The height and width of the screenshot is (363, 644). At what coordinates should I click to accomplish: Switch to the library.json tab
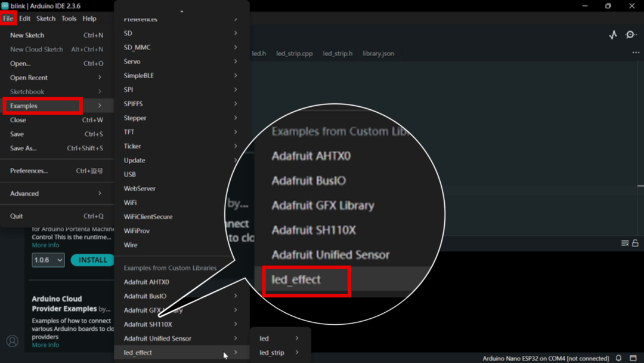click(x=378, y=53)
